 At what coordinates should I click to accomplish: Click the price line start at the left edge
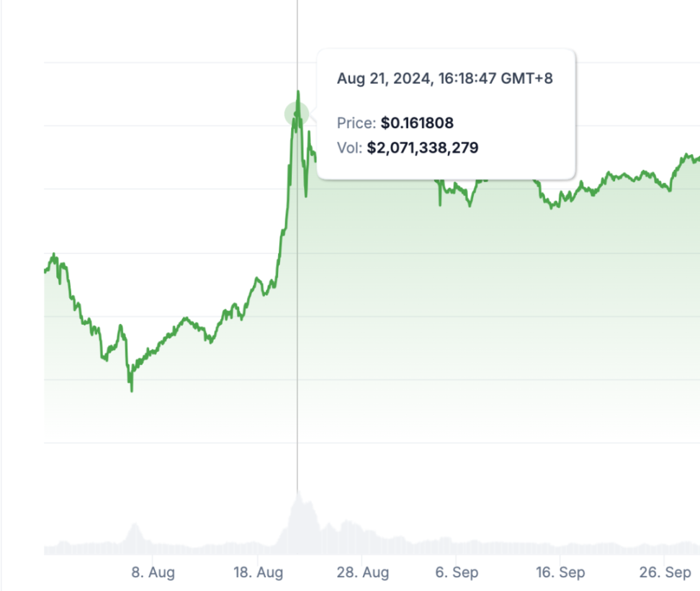pos(46,270)
